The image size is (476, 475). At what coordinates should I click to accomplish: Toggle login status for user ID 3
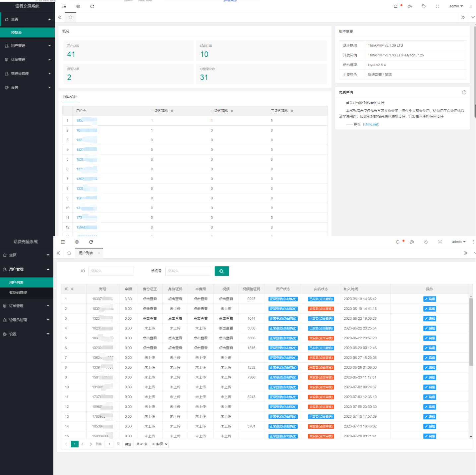click(283, 319)
